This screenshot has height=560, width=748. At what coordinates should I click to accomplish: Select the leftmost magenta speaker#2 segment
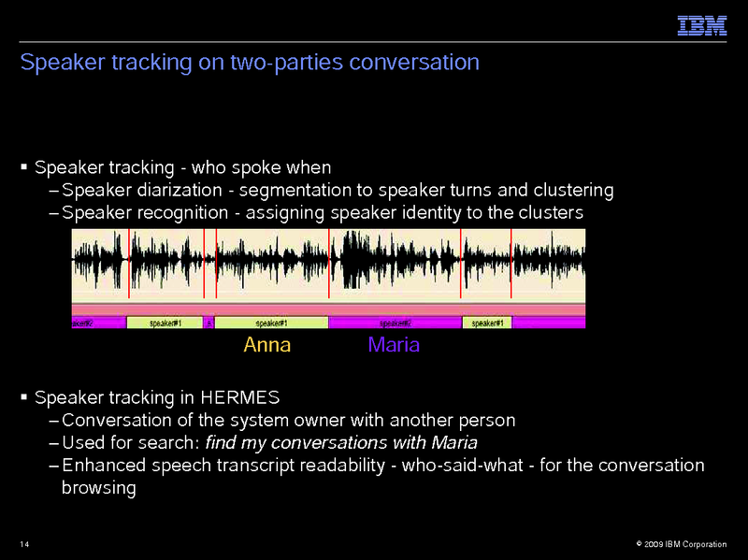point(98,323)
